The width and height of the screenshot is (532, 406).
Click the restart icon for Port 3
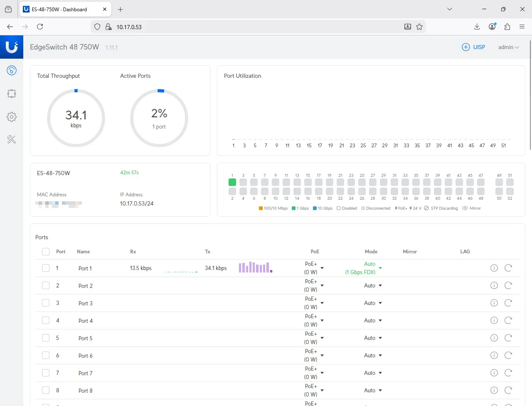click(508, 303)
